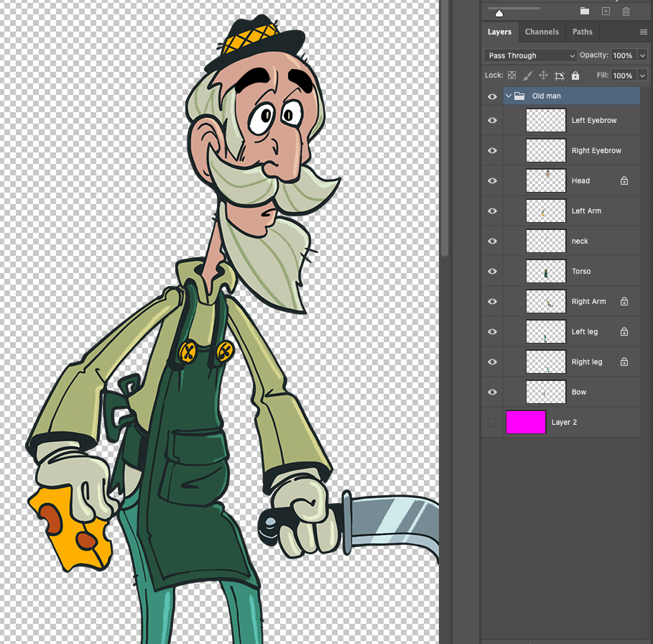Image resolution: width=653 pixels, height=644 pixels.
Task: Click the lock icon on Head layer
Action: click(x=624, y=180)
